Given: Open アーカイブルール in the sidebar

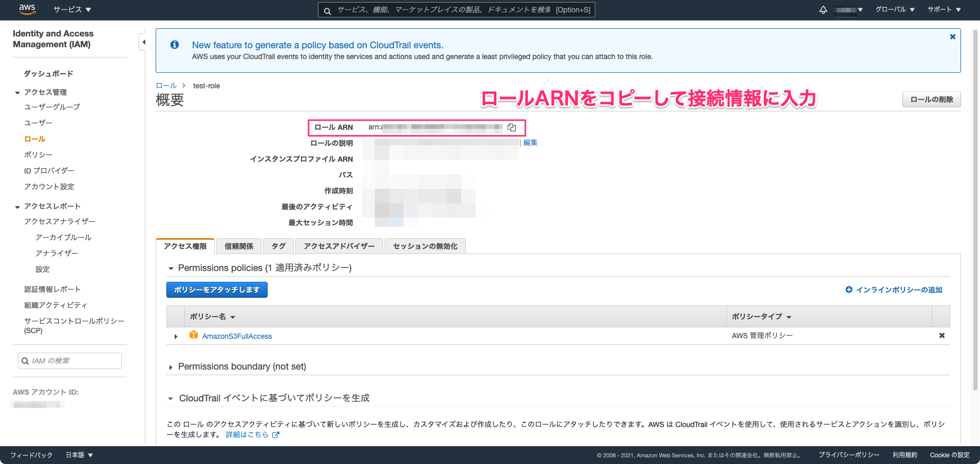Looking at the screenshot, I should (x=63, y=237).
